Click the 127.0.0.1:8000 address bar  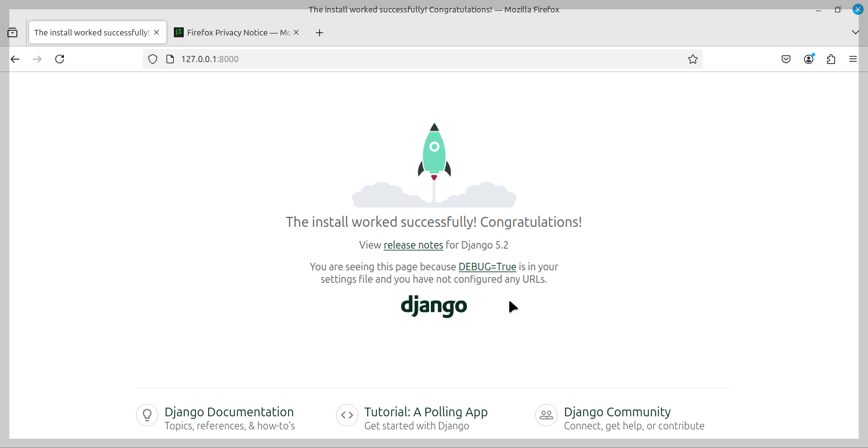pos(422,59)
